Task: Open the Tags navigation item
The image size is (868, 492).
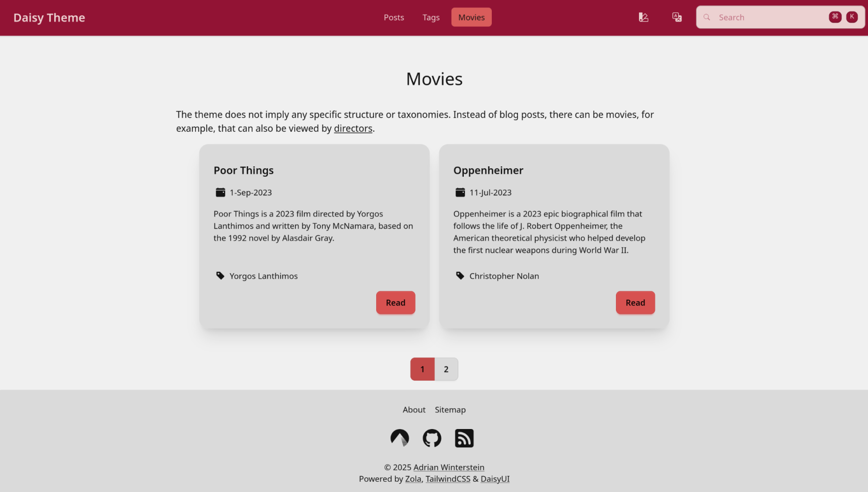Action: coord(431,17)
